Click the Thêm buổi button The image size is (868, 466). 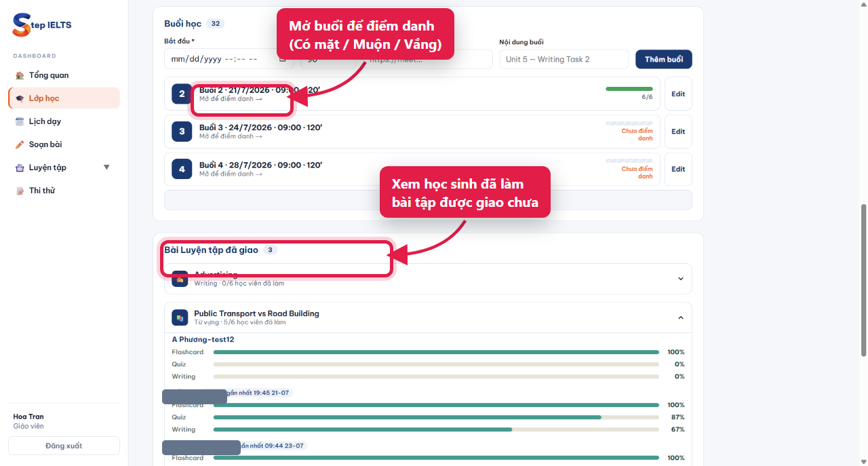pos(664,59)
